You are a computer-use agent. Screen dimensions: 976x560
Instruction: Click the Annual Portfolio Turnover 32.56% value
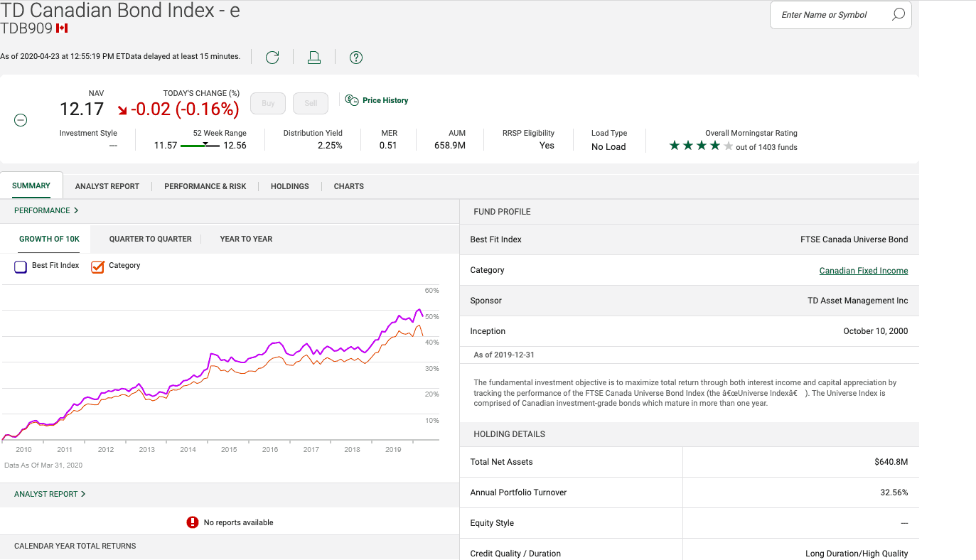[894, 492]
